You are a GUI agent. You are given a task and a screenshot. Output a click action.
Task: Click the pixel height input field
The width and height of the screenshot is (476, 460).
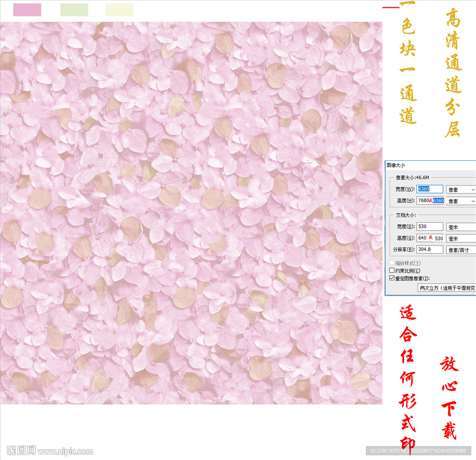pos(430,200)
